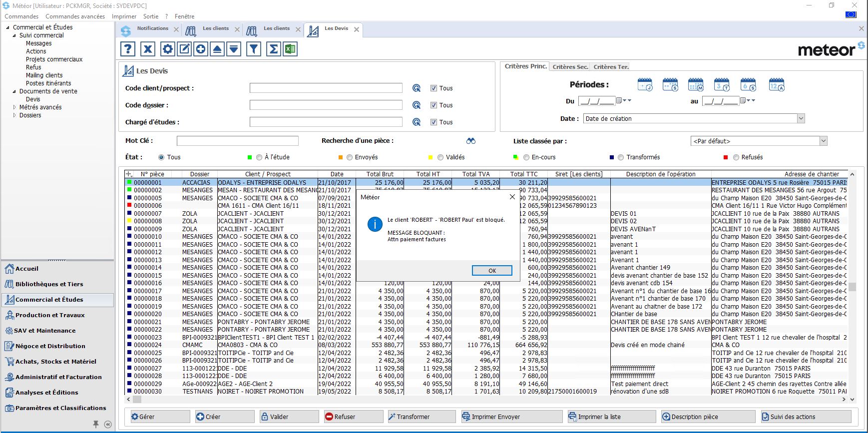Image resolution: width=868 pixels, height=433 pixels.
Task: Select the À l'étude radio button
Action: tap(259, 157)
